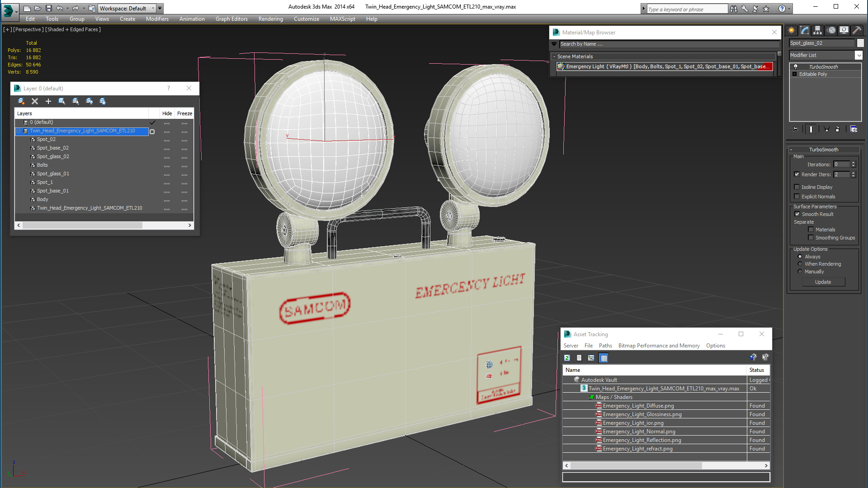This screenshot has width=868, height=488.
Task: Click Tree View icon in Asset Tracking
Action: pos(591,358)
